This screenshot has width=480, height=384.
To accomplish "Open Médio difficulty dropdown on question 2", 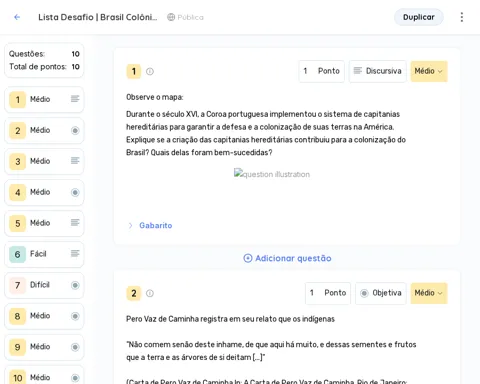I will coord(429,293).
